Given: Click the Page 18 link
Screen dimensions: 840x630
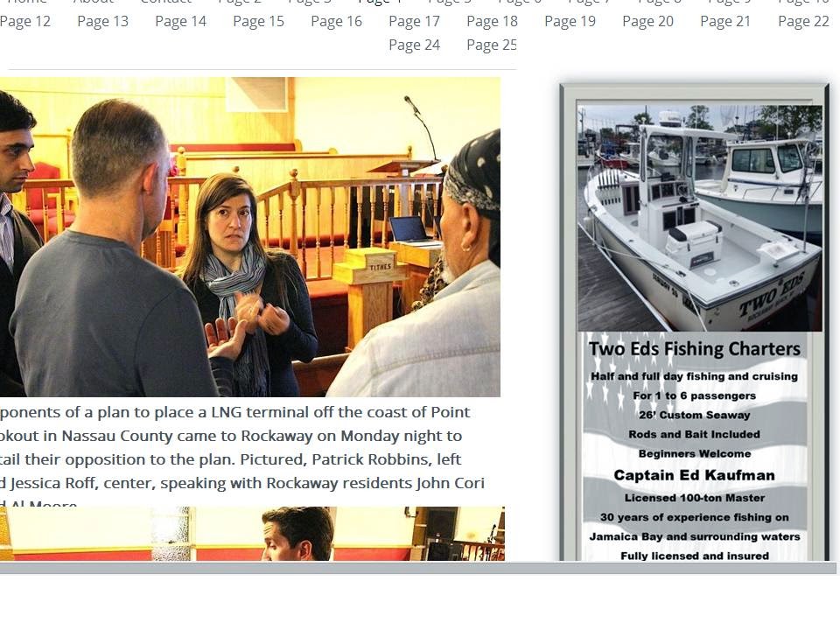Looking at the screenshot, I should point(493,21).
